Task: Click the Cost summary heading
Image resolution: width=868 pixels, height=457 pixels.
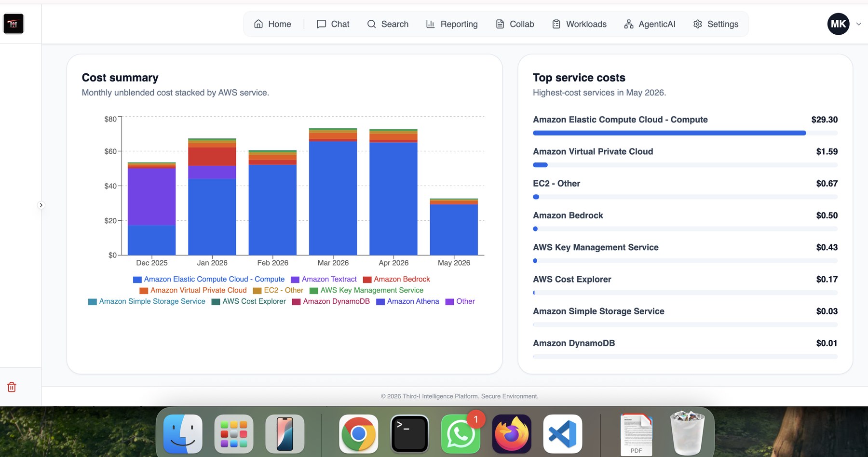Action: (120, 78)
